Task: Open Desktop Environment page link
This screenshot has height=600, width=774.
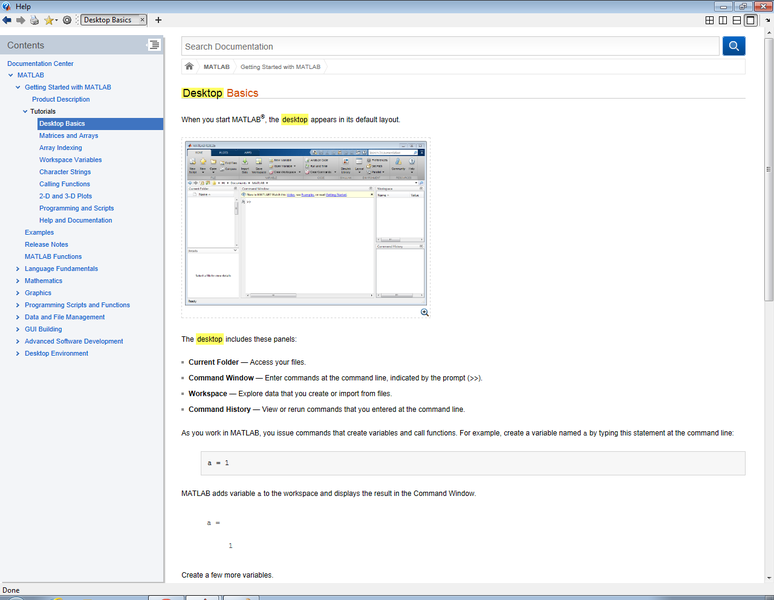Action: point(57,353)
